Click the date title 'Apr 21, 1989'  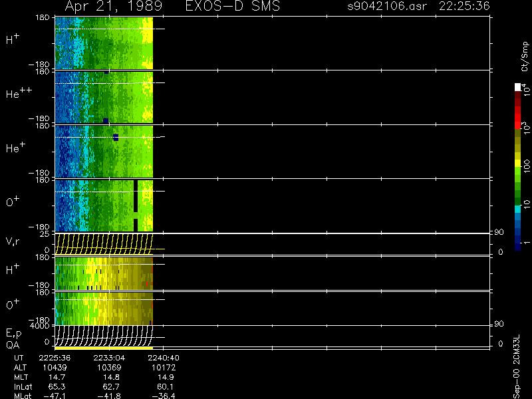click(x=113, y=6)
